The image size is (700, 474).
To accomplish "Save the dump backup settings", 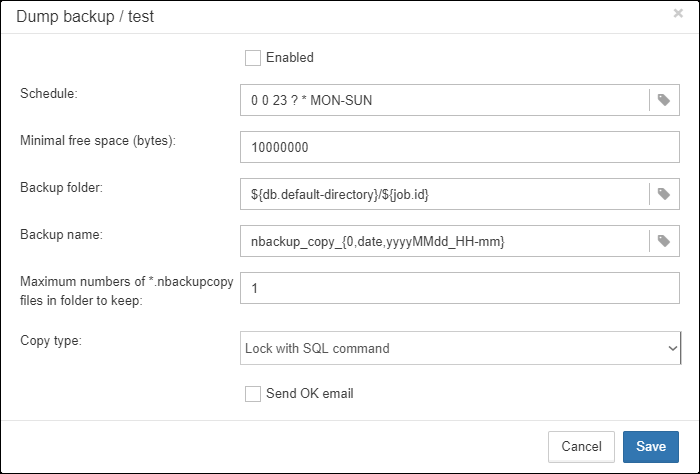I will pyautogui.click(x=651, y=446).
